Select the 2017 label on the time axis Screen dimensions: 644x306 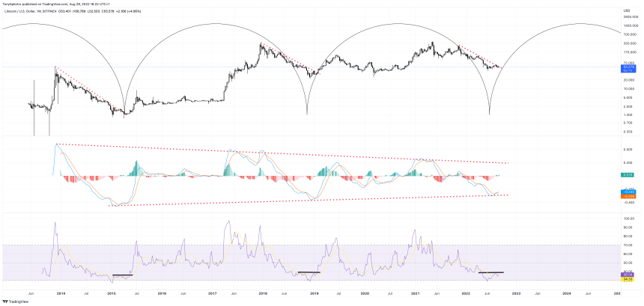[213, 293]
